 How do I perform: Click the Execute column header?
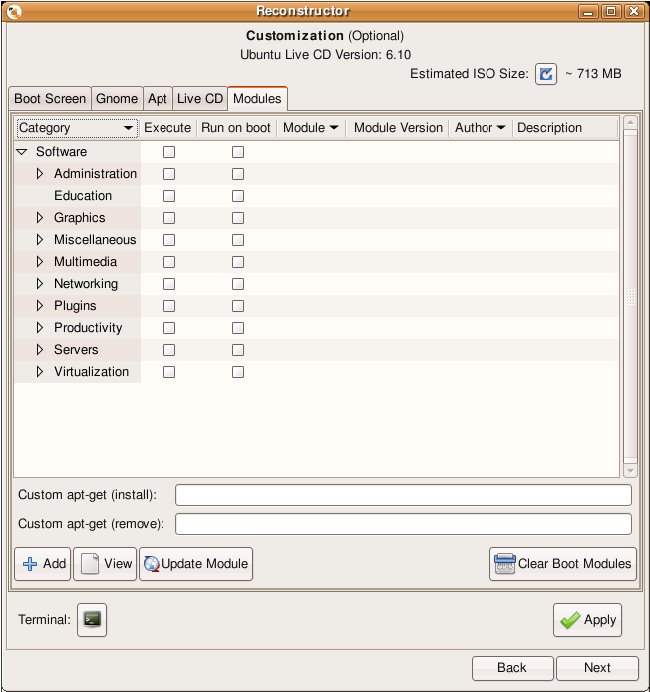tap(168, 128)
